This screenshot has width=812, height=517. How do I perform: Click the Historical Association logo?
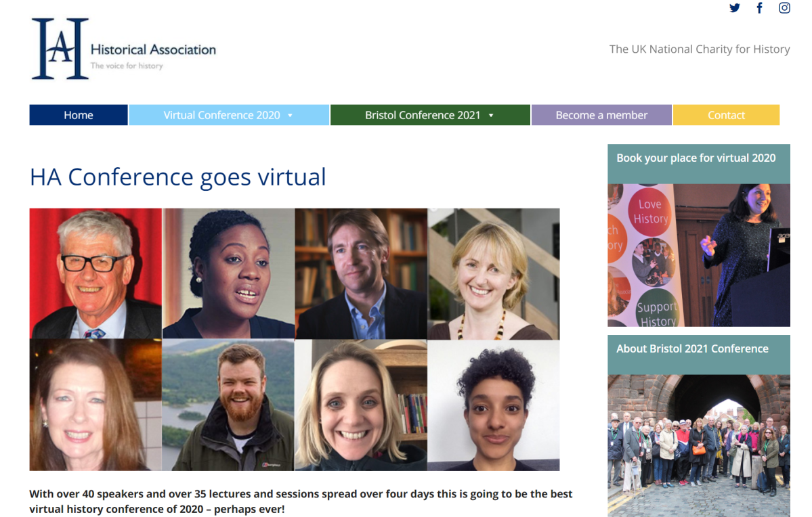pos(123,47)
